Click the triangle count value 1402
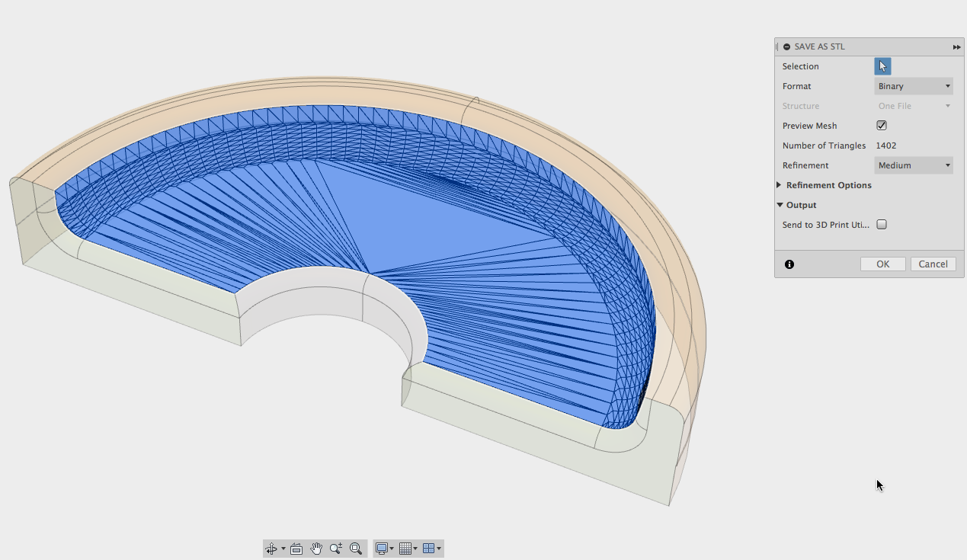The width and height of the screenshot is (967, 560). click(x=886, y=146)
